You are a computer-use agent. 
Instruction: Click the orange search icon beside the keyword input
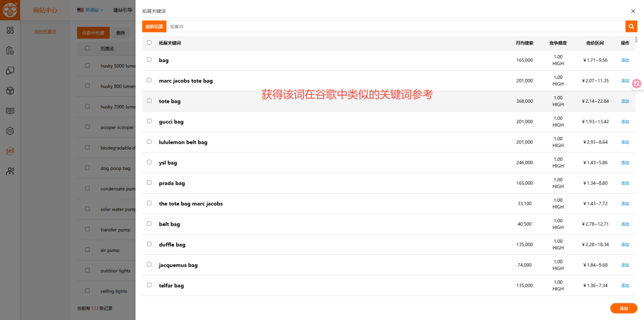point(631,26)
